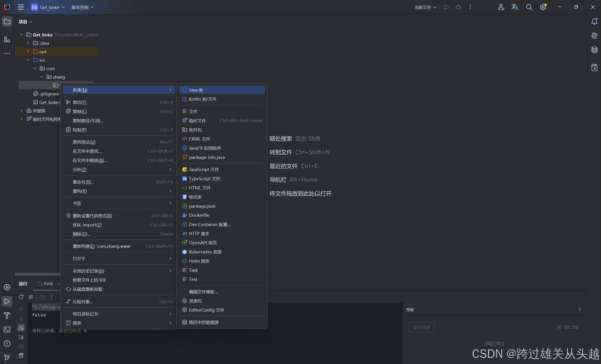Viewport: 601px width, 364px height.
Task: Collapse the src folder
Action: [x=28, y=60]
